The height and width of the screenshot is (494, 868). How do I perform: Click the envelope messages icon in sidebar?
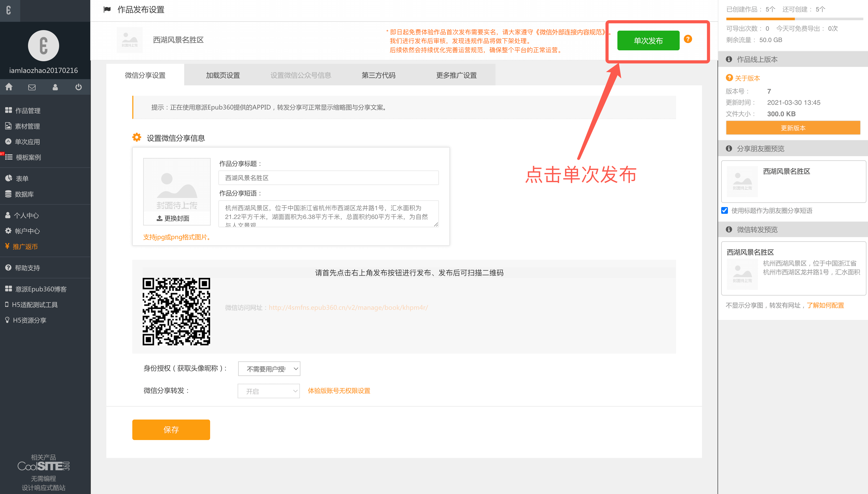tap(32, 87)
